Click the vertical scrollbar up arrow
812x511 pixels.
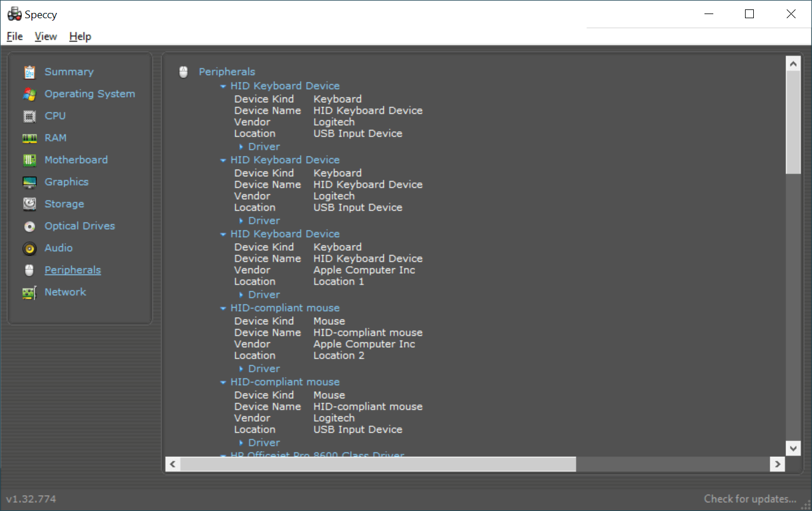pos(793,63)
